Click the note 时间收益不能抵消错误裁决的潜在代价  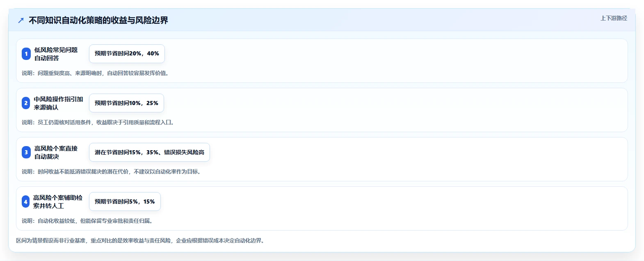[x=83, y=172]
